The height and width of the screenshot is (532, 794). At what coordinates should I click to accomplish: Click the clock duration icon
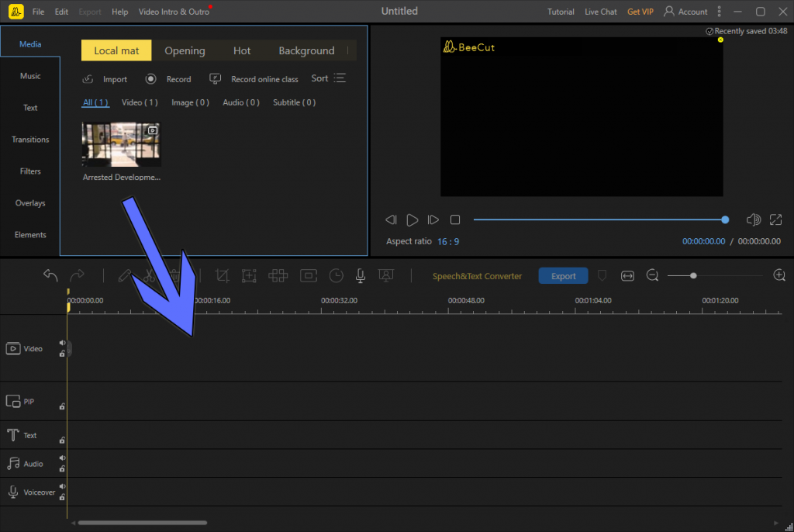(x=337, y=275)
